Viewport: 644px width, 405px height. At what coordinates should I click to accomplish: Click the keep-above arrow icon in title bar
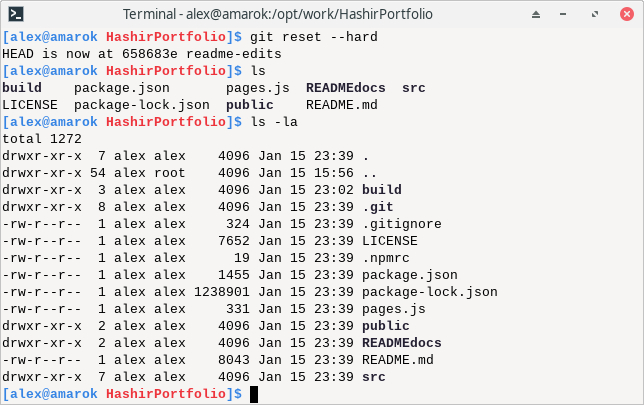(536, 15)
